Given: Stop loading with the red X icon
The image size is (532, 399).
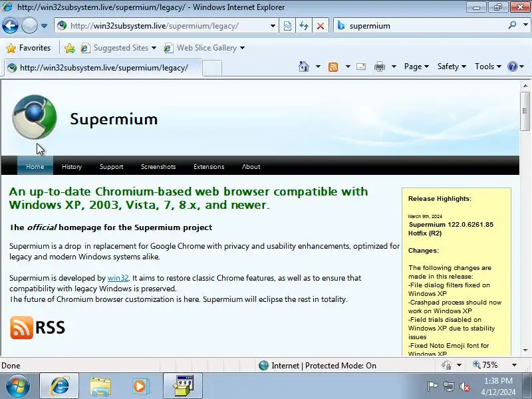Looking at the screenshot, I should [x=320, y=26].
